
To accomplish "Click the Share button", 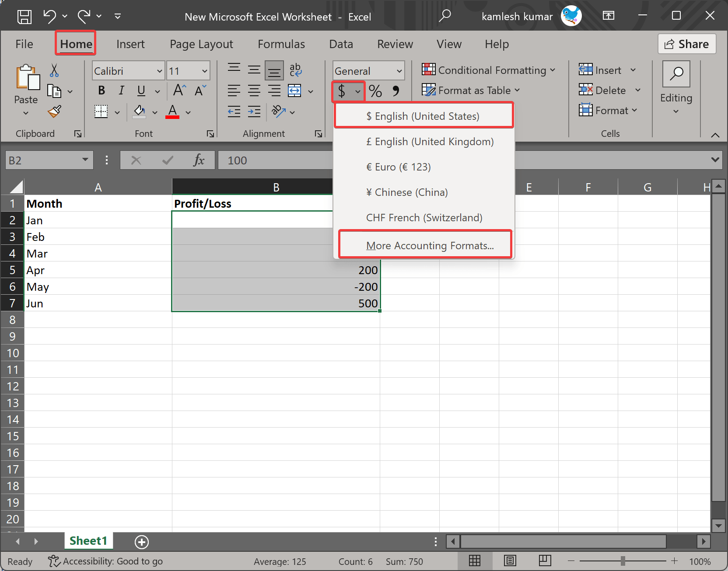I will [x=686, y=44].
